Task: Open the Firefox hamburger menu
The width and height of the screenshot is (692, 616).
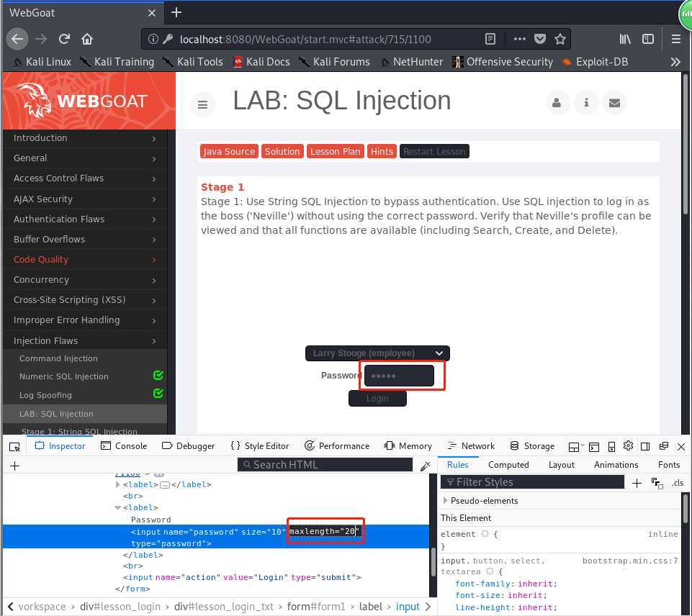Action: pyautogui.click(x=675, y=40)
